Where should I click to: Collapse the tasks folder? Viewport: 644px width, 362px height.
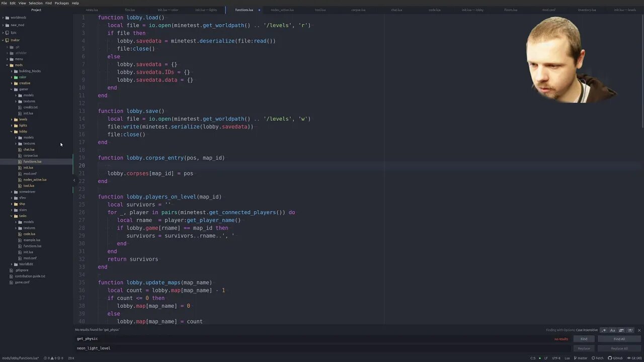pyautogui.click(x=12, y=216)
